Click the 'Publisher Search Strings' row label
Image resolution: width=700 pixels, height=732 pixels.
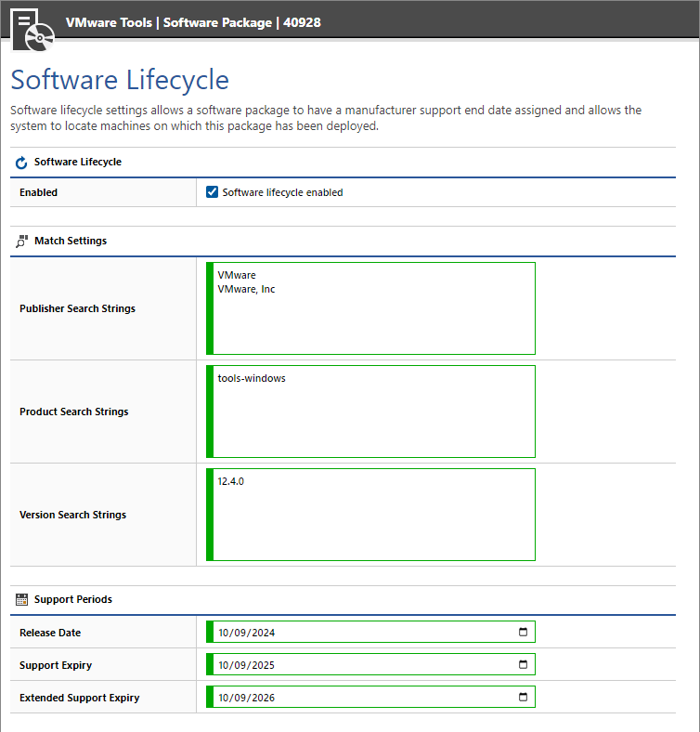[x=77, y=308]
